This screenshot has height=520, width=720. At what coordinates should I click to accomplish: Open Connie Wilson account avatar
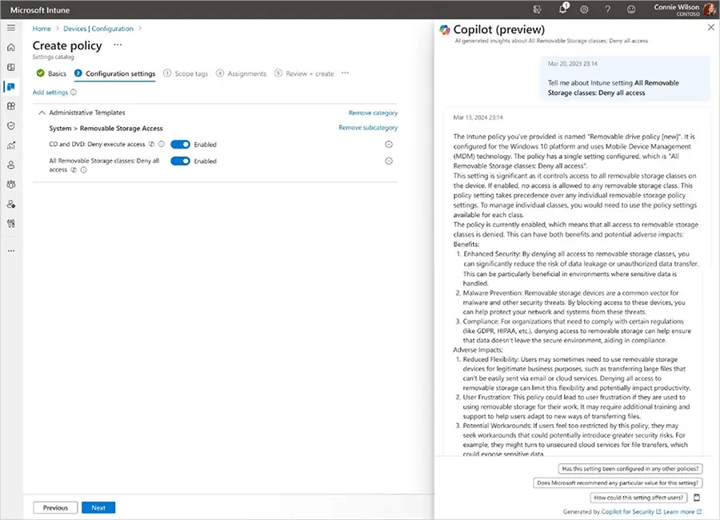tap(710, 9)
